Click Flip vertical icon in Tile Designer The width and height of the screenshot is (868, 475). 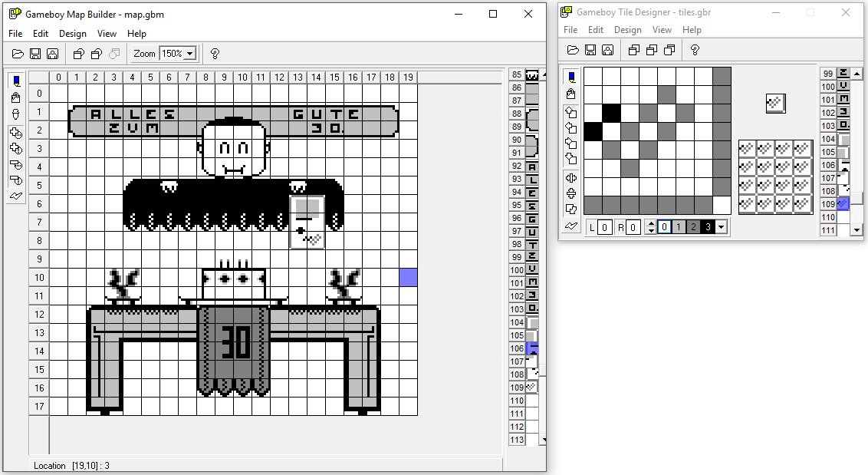tap(570, 193)
